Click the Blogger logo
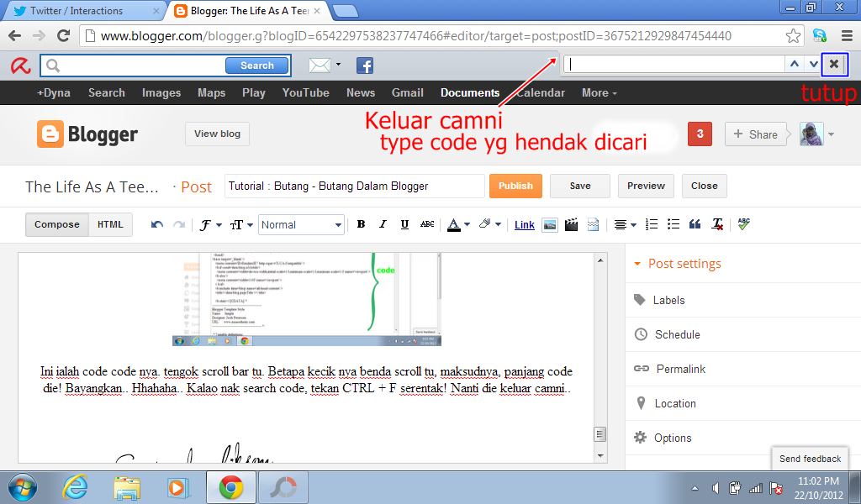This screenshot has height=504, width=861. (87, 134)
